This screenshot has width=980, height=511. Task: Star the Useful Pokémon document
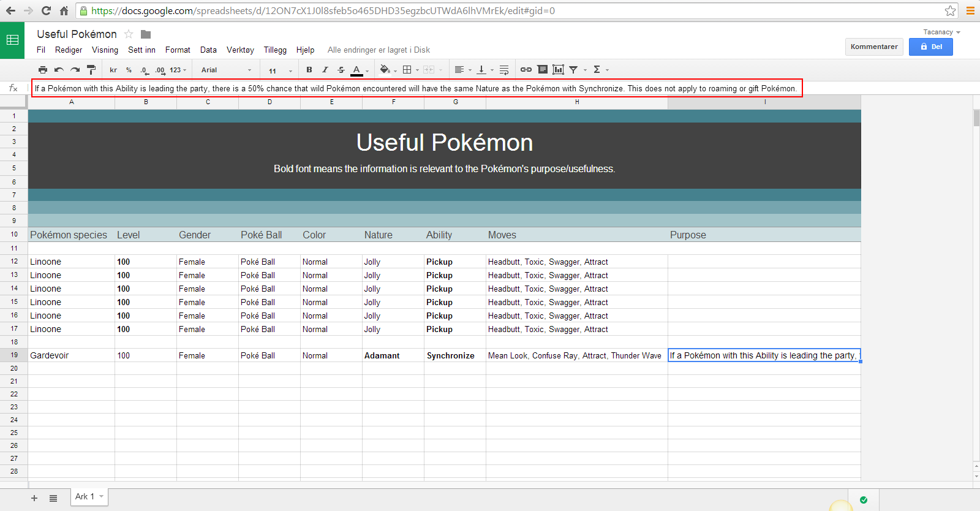[x=129, y=34]
